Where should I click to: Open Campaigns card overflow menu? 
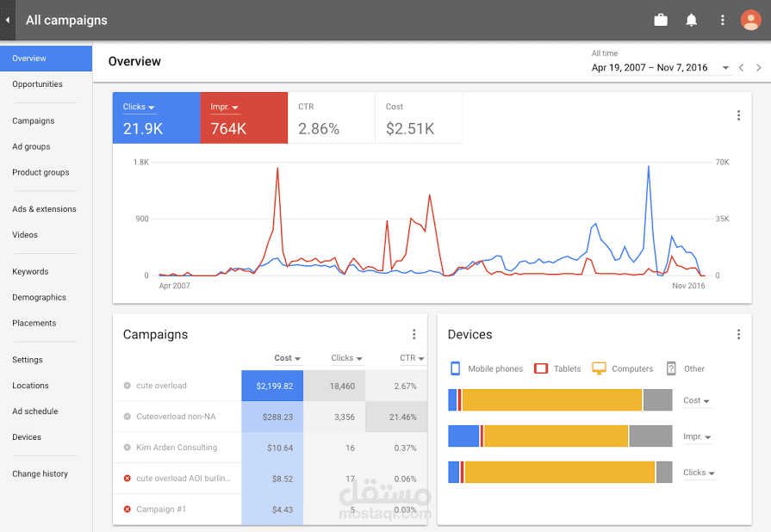point(414,335)
